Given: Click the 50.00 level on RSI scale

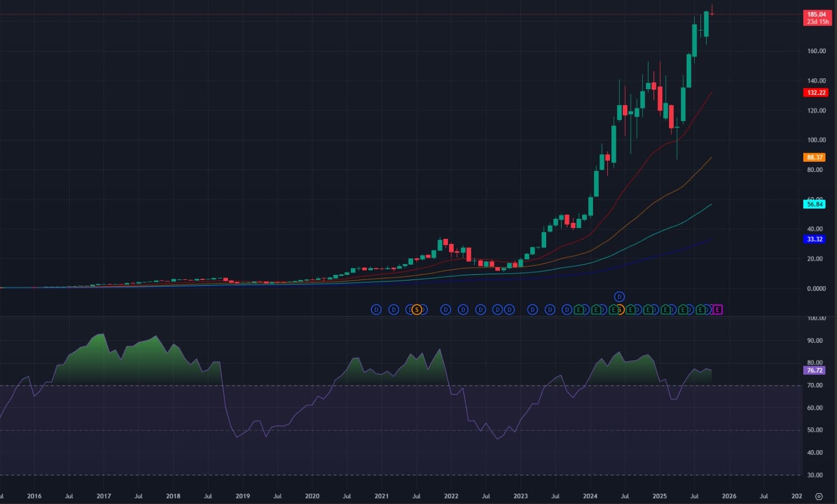Looking at the screenshot, I should click(x=815, y=430).
